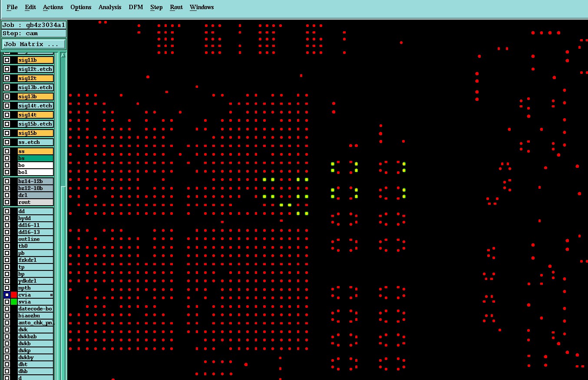
Task: Click the Step: cam label
Action: 34,33
